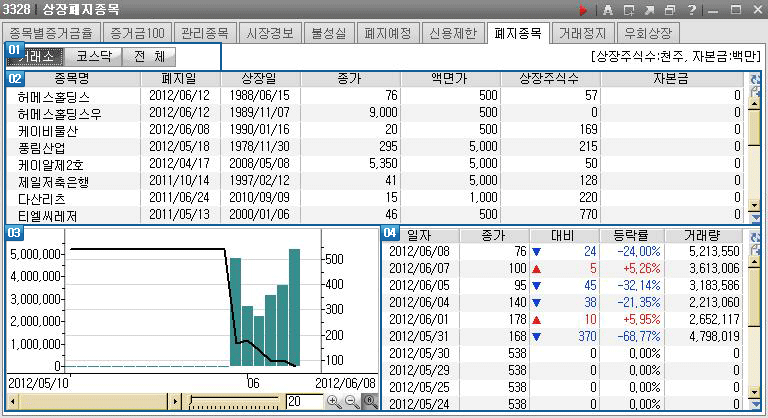Open the 거래정지 tab
768x418 pixels.
pyautogui.click(x=584, y=33)
